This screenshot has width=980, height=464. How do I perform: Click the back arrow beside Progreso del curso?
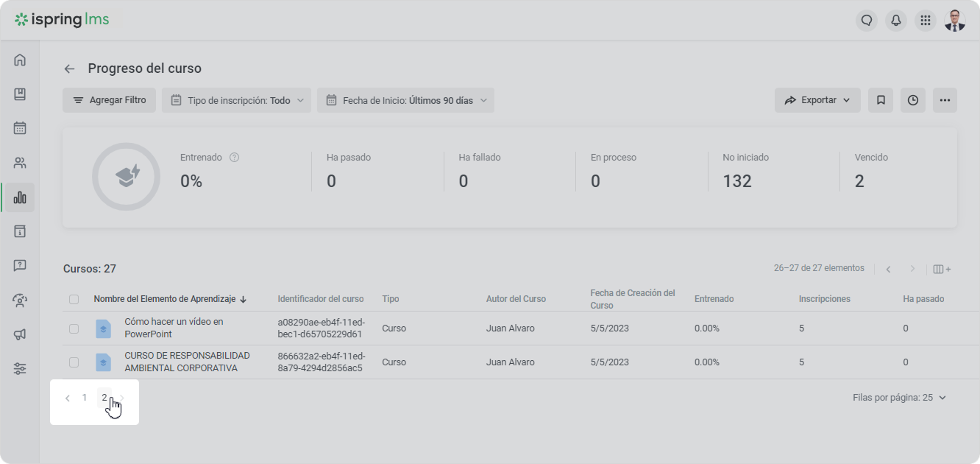coord(69,68)
